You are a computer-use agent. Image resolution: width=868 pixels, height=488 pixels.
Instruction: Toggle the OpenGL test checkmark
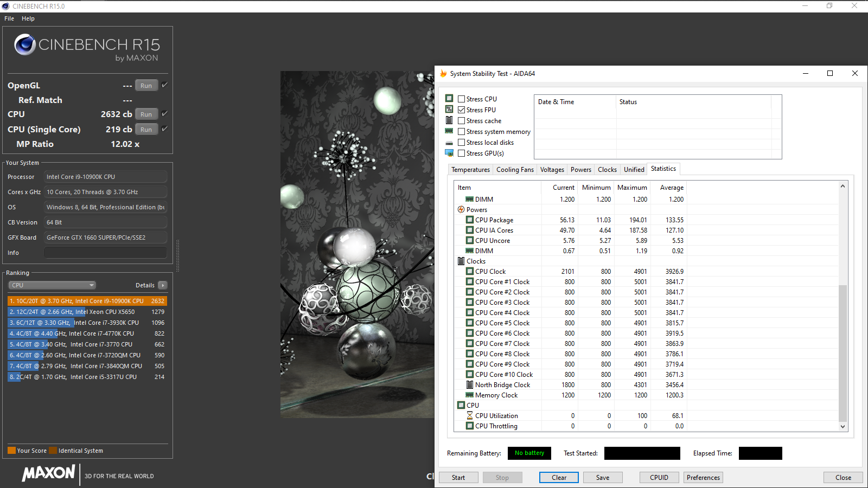pos(164,85)
